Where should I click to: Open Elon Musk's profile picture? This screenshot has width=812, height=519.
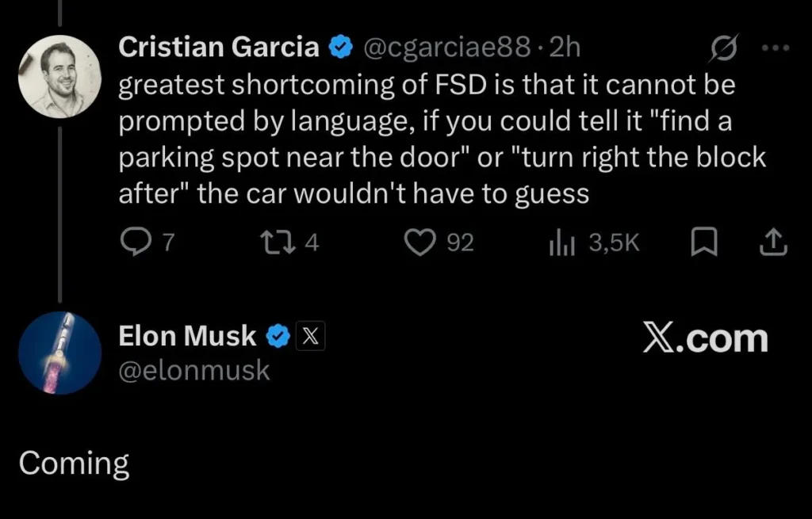pyautogui.click(x=59, y=352)
